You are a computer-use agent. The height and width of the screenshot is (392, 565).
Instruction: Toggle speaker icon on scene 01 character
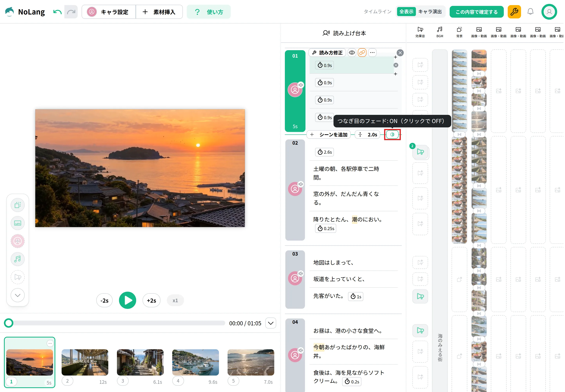click(x=301, y=85)
